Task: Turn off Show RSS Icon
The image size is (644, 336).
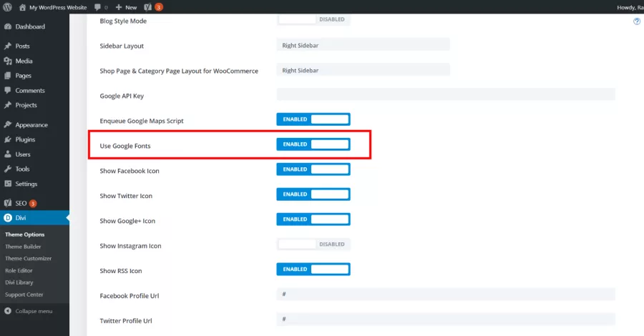Action: pos(313,269)
